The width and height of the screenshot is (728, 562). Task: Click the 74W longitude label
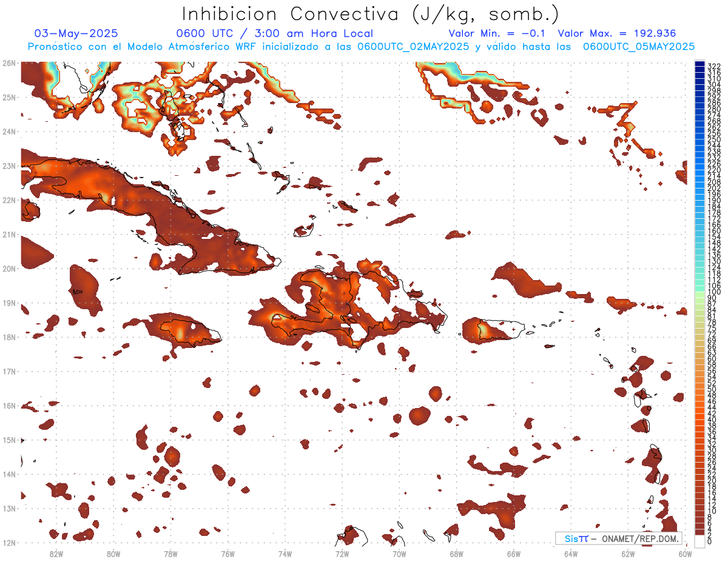pyautogui.click(x=285, y=554)
